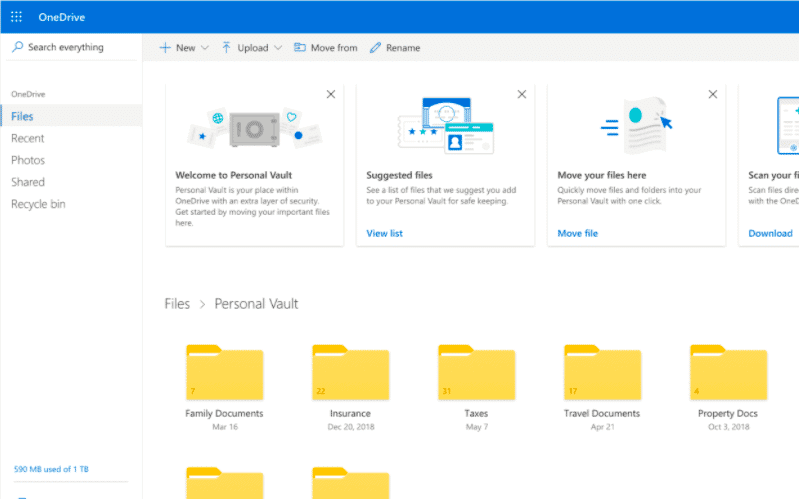This screenshot has width=799, height=499.
Task: Dismiss the Welcome to Personal Vault card
Action: pyautogui.click(x=331, y=94)
